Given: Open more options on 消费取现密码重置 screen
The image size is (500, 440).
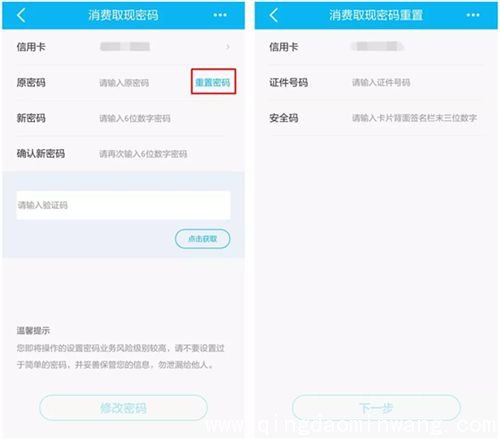Looking at the screenshot, I should 473,15.
